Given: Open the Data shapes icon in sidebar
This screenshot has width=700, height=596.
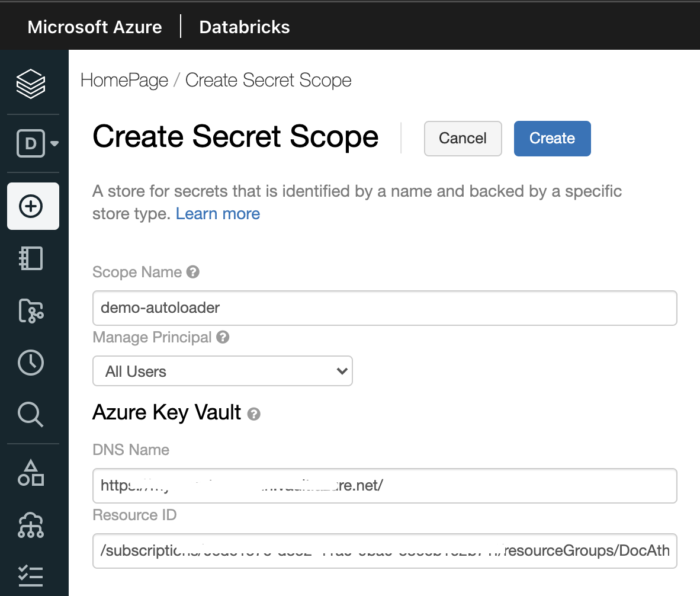Looking at the screenshot, I should [31, 473].
